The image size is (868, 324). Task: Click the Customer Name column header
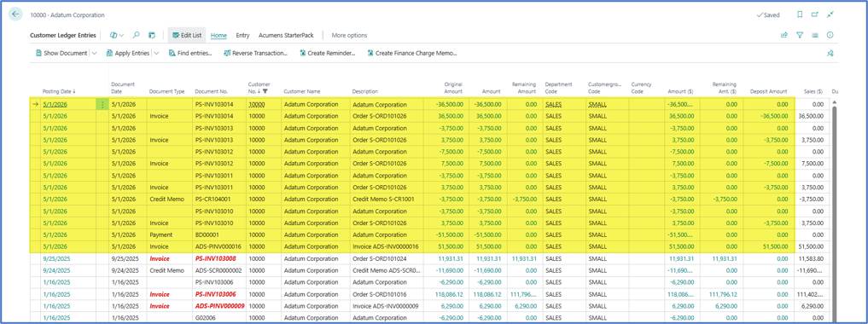point(301,91)
